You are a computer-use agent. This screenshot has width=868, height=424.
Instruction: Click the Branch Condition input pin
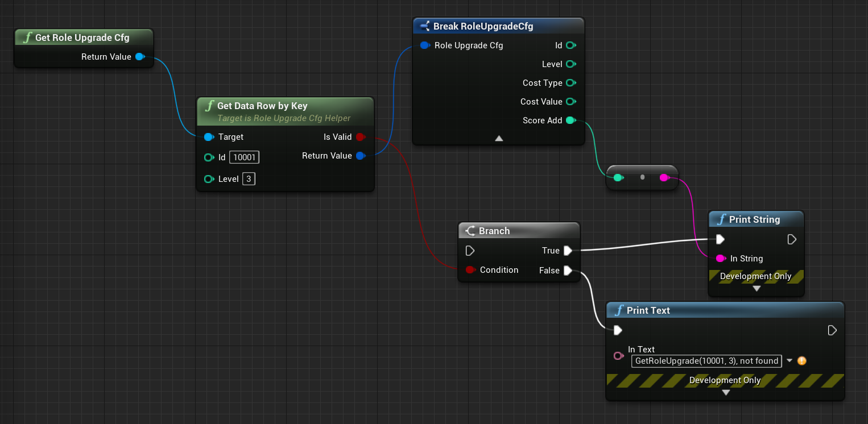click(470, 270)
